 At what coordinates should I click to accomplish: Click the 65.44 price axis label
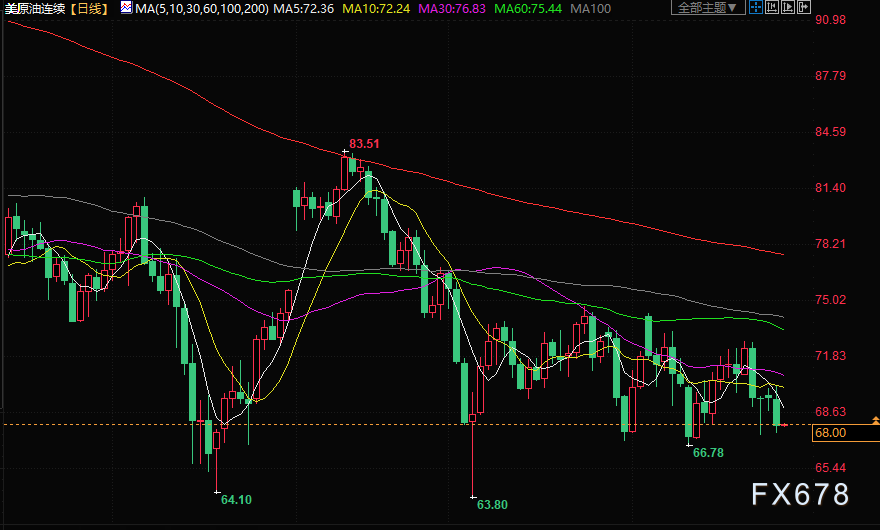[x=831, y=468]
